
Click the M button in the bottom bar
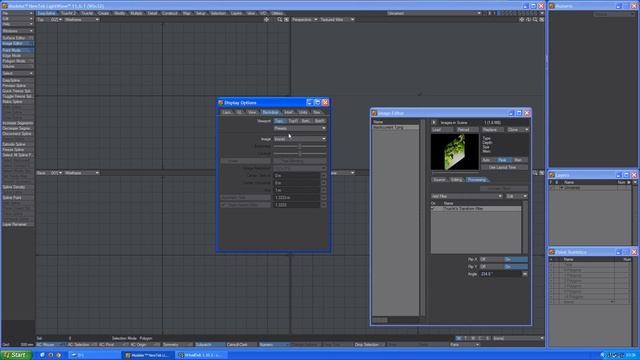pos(473,338)
